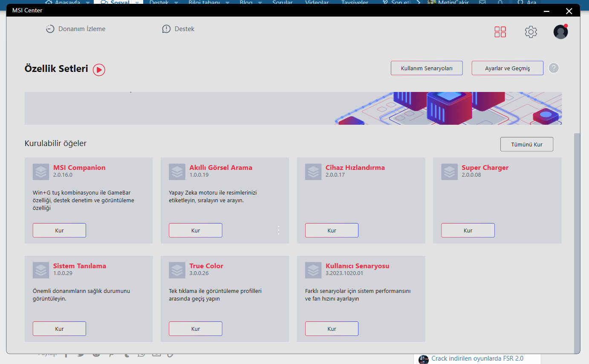Viewport: 589px width, 364px height.
Task: Open the red grid features icon
Action: [x=500, y=32]
